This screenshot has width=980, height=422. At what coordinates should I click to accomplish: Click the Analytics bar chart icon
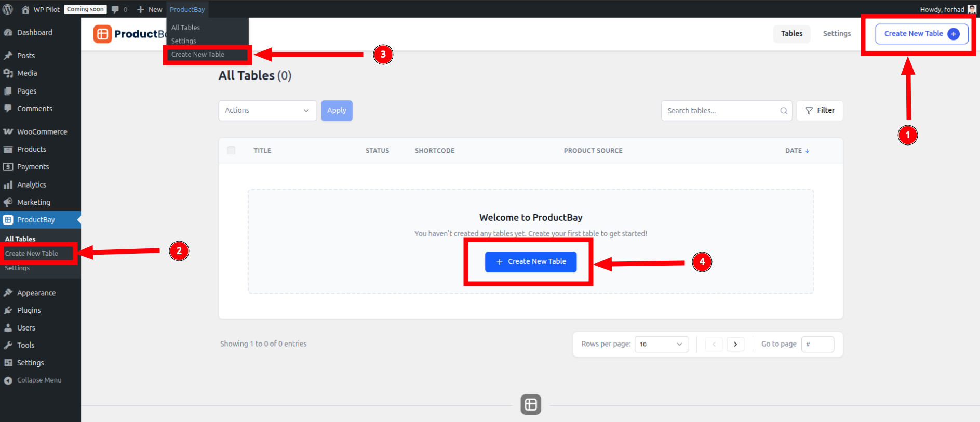[x=8, y=184]
